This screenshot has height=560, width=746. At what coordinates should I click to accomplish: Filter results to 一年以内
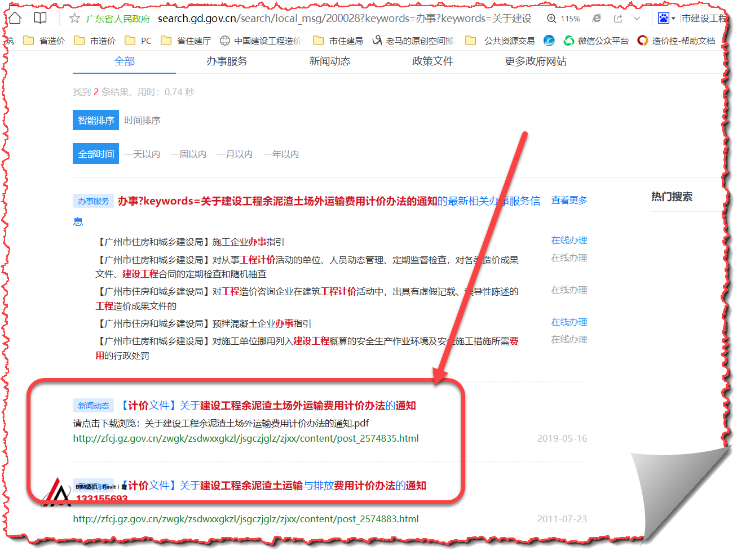click(281, 154)
